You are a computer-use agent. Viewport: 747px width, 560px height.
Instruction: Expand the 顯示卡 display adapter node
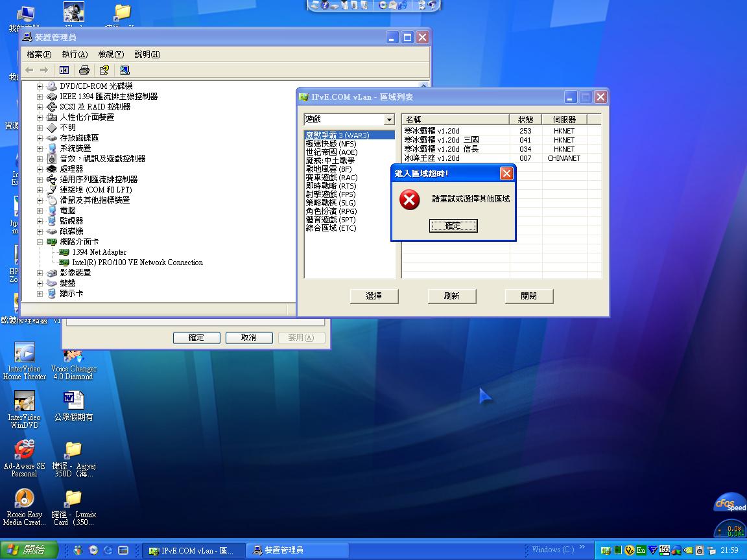pyautogui.click(x=40, y=294)
